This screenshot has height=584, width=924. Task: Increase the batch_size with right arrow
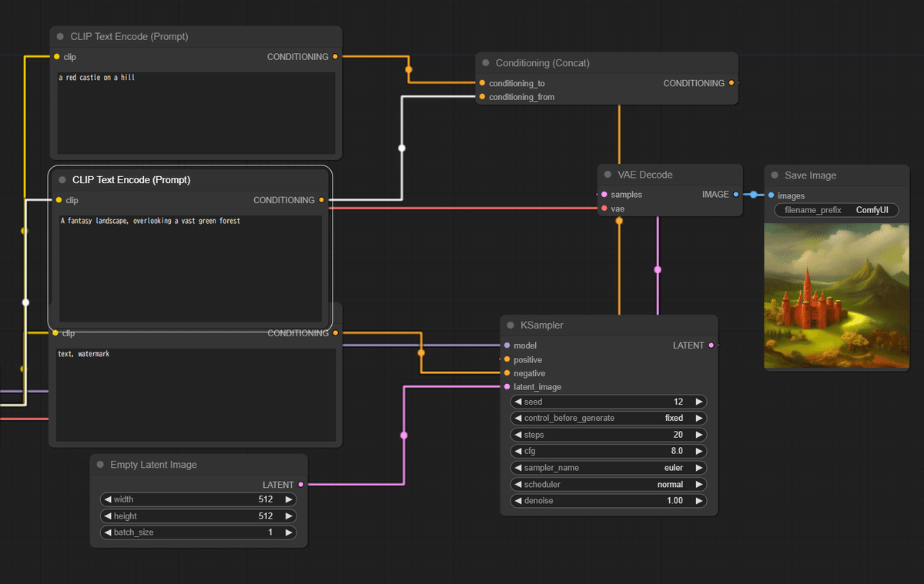(x=289, y=532)
